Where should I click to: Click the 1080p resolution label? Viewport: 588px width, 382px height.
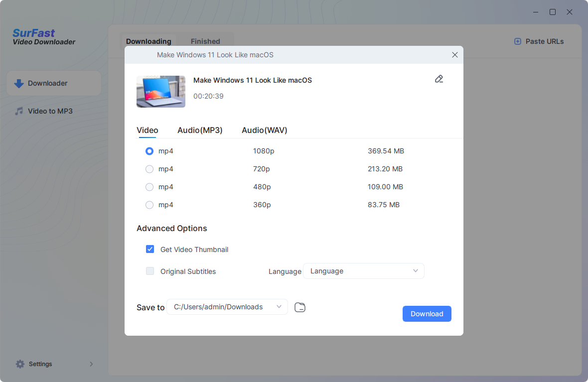[264, 151]
